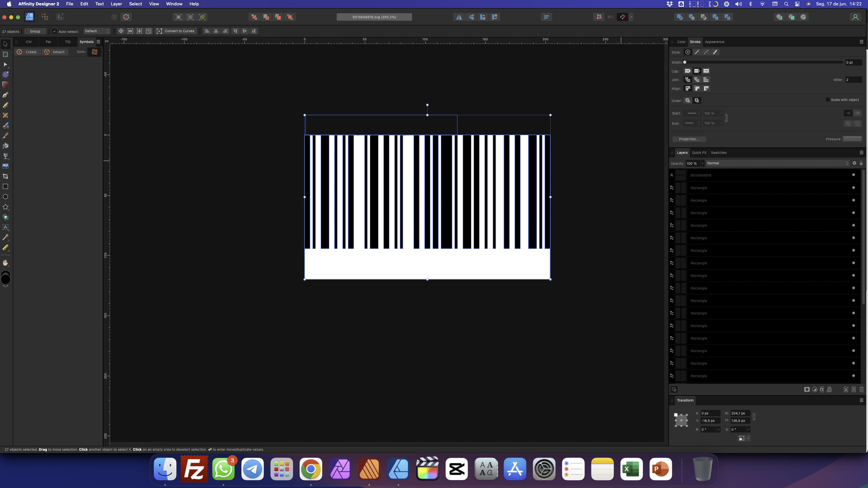Switch to the Quick FX tab
This screenshot has height=488, width=868.
[x=699, y=153]
